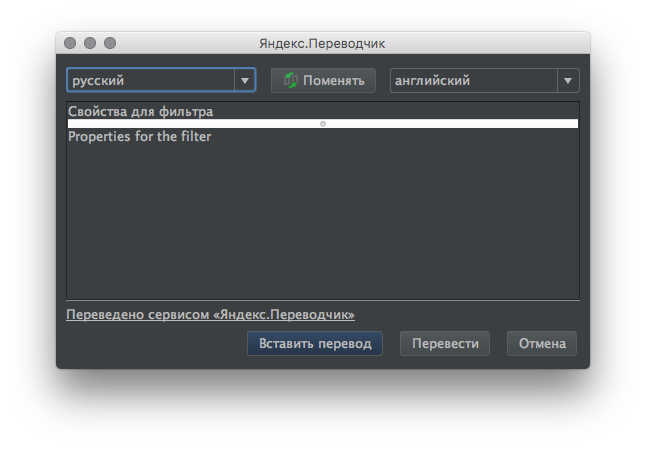Click the Вставить перевод button
The width and height of the screenshot is (646, 449).
tap(315, 344)
